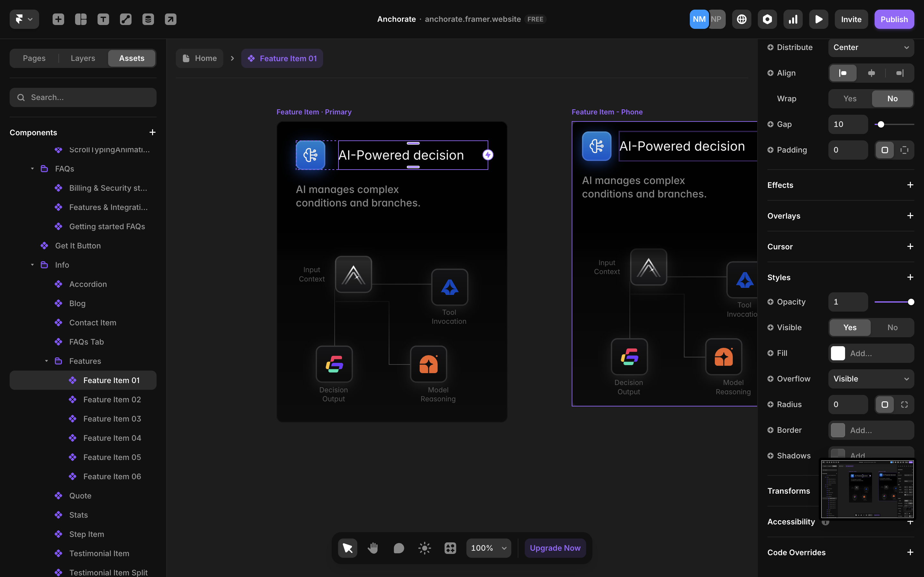Viewport: 924px width, 577px height.
Task: Collapse the Features folder in Components
Action: [x=47, y=361]
